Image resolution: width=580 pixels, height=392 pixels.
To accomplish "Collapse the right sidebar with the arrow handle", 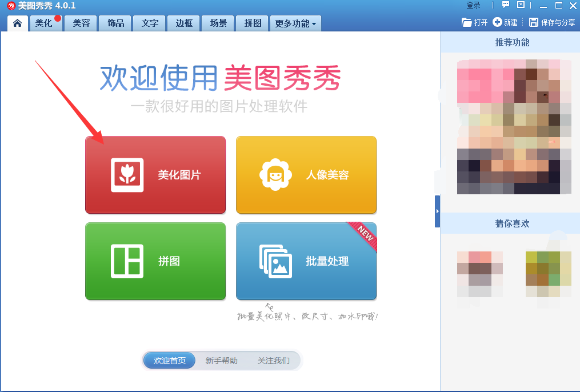I will (x=437, y=211).
